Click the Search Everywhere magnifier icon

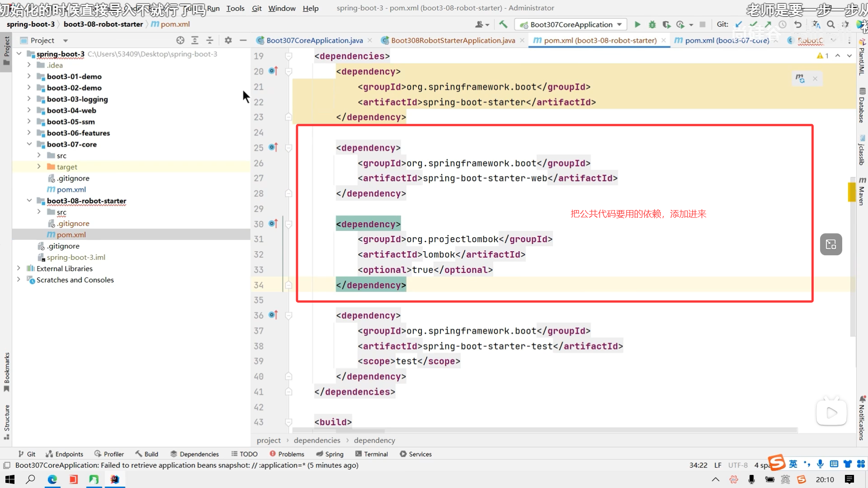point(831,24)
